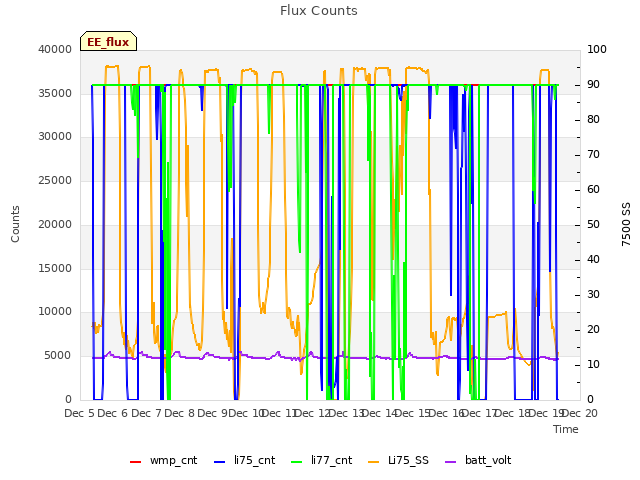The width and height of the screenshot is (640, 480).
Task: Click the 30 right-axis tick label
Action: 593,294
